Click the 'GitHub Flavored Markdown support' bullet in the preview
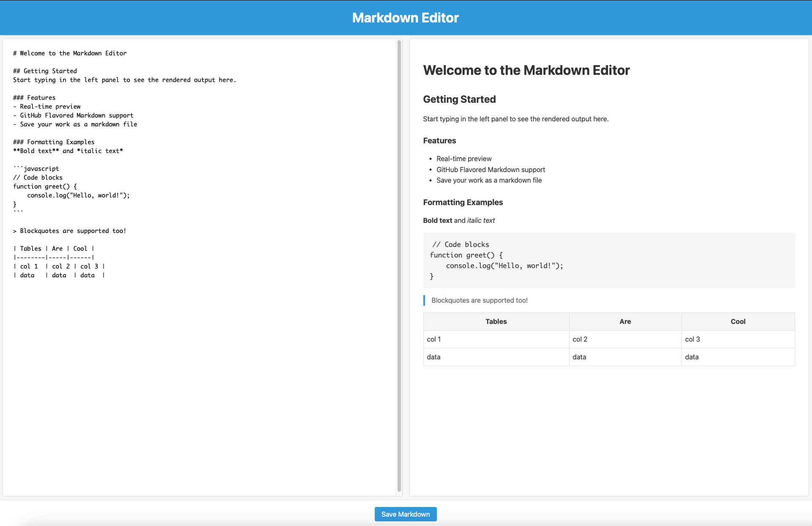812x526 pixels. point(490,170)
